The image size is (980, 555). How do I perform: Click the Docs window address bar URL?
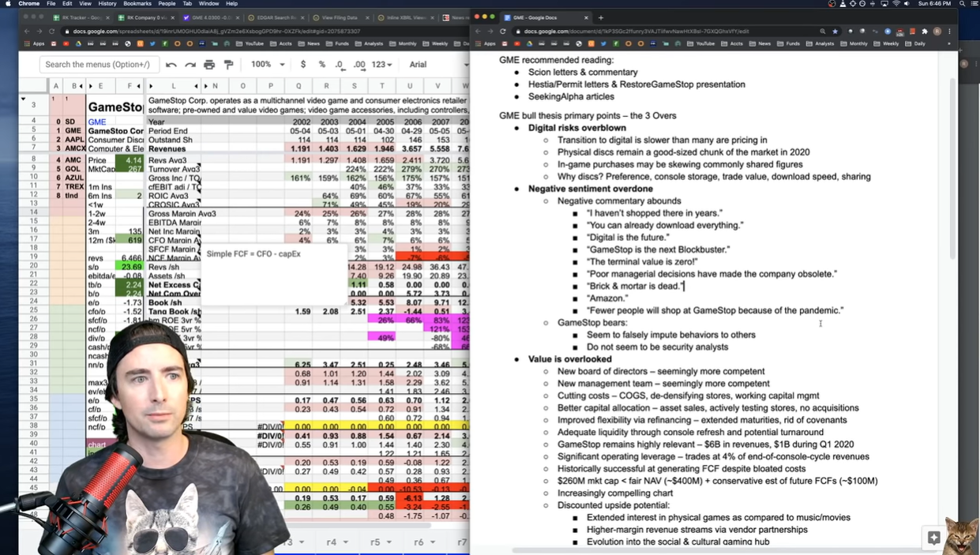(x=636, y=32)
